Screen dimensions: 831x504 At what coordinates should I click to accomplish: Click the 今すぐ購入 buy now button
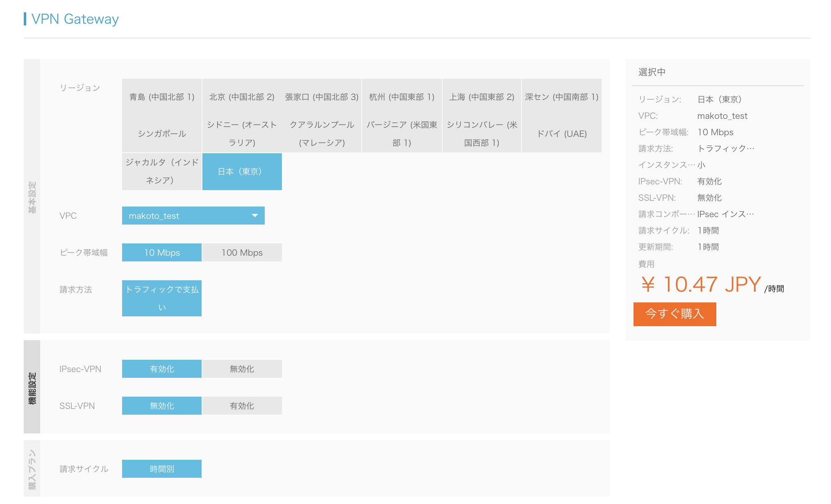pyautogui.click(x=674, y=314)
